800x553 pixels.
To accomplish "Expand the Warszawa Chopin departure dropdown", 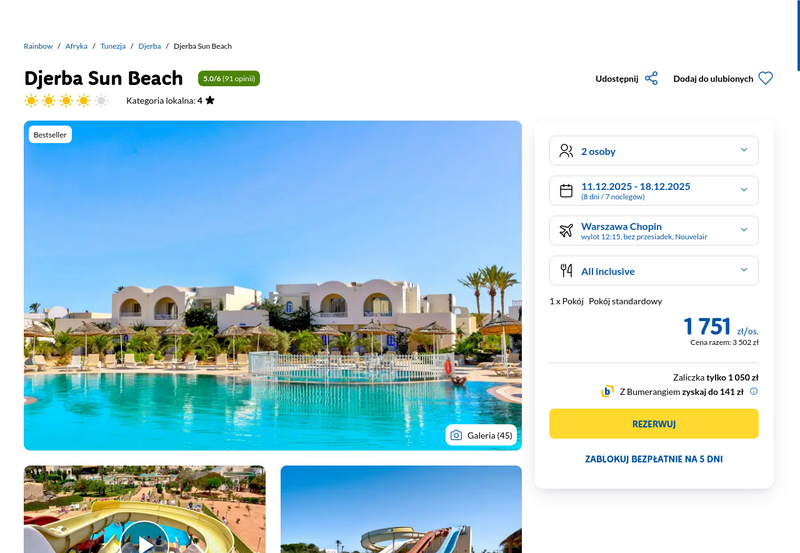I will point(654,231).
